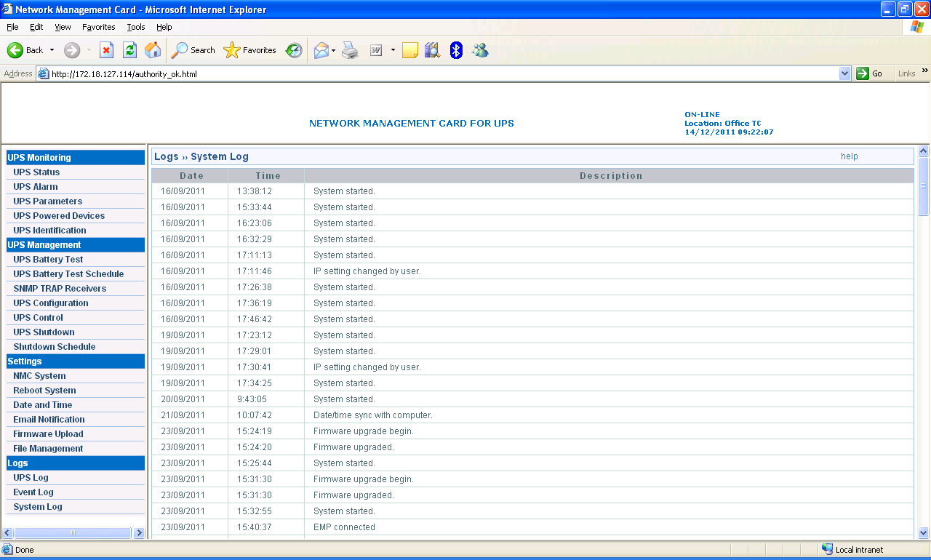
Task: Go to UPS Control
Action: point(38,318)
